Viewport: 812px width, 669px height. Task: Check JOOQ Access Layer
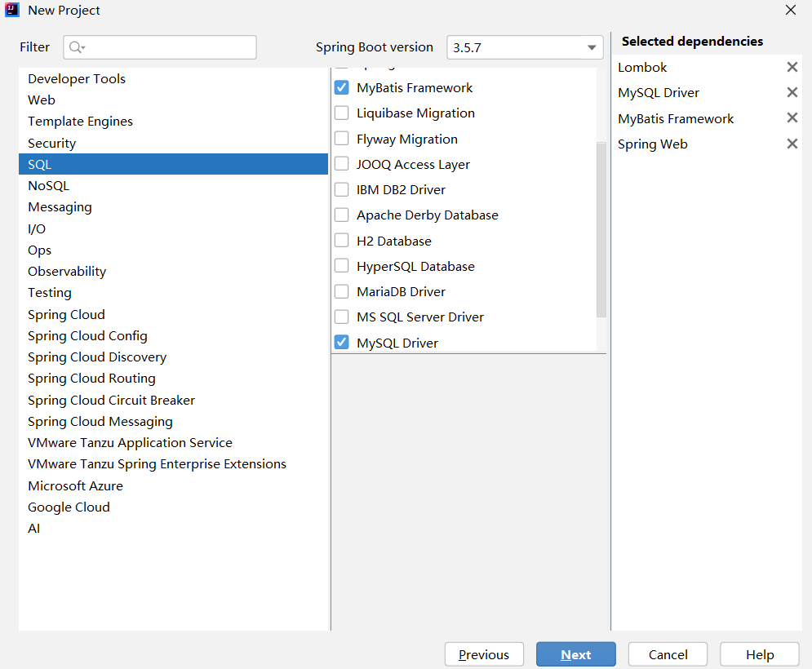coord(341,164)
